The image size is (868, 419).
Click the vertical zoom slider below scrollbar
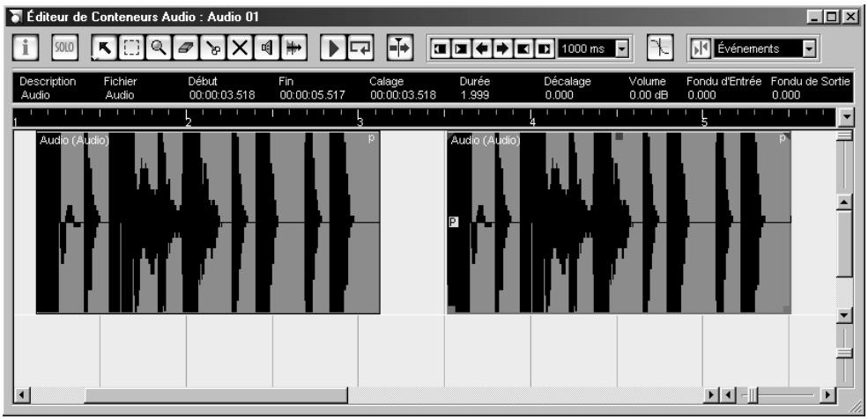[x=844, y=353]
